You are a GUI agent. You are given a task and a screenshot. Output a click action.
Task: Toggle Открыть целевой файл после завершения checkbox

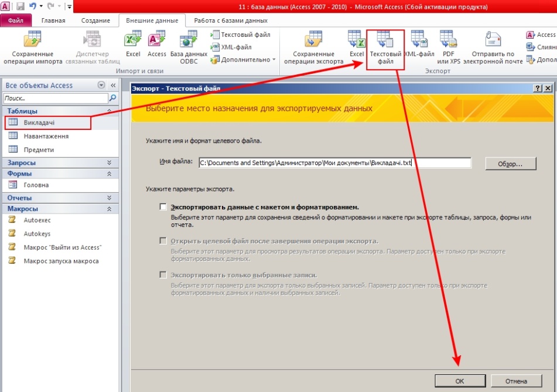point(163,241)
